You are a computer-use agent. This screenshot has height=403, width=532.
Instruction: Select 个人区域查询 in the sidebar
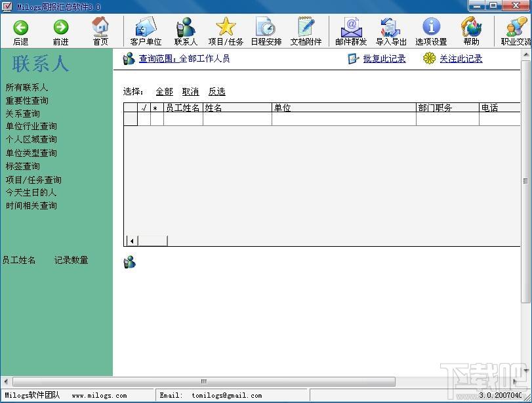[x=31, y=139]
